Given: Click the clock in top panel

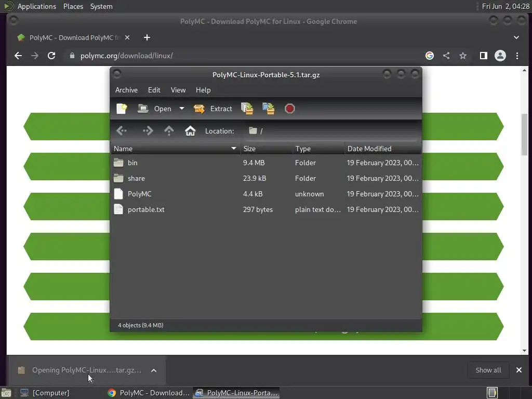Looking at the screenshot, I should (505, 6).
